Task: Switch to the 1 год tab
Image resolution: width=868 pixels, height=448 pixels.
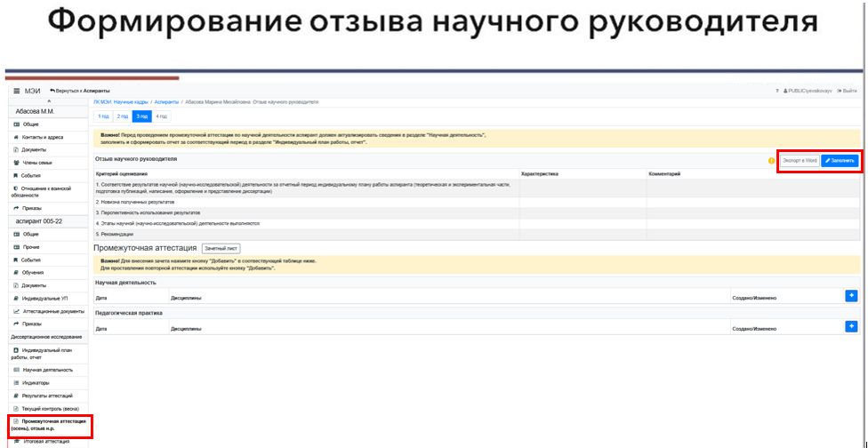Action: pos(104,116)
